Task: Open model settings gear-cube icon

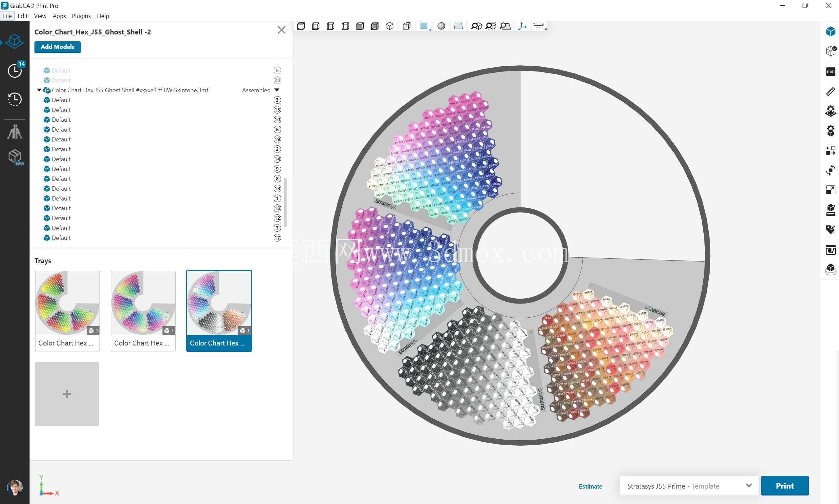Action: (x=830, y=131)
